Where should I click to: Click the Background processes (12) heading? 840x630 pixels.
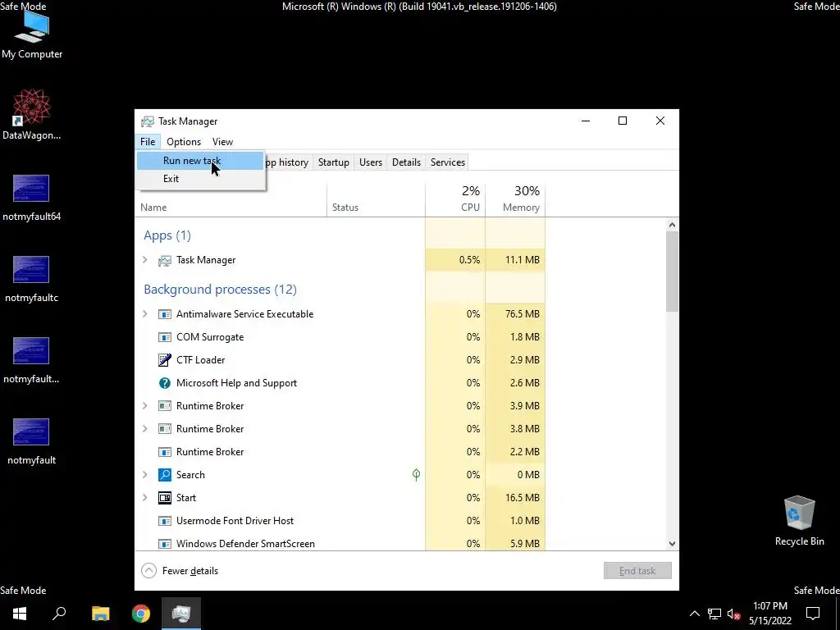tap(220, 290)
